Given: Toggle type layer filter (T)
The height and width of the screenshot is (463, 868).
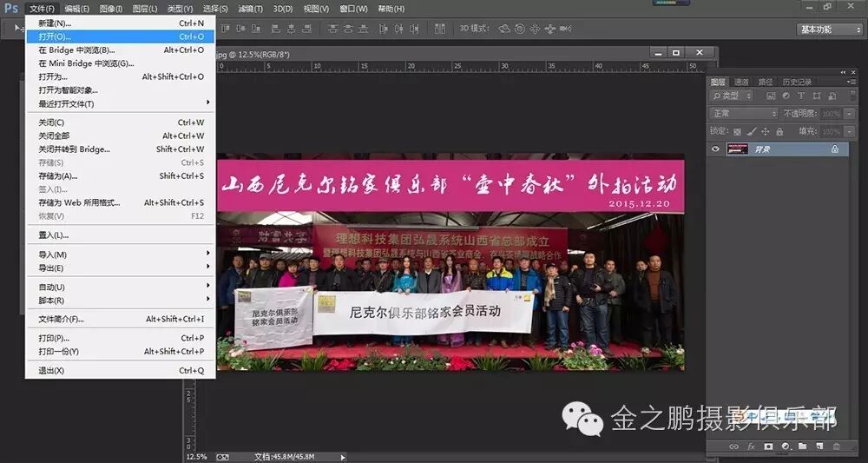Looking at the screenshot, I should point(801,96).
